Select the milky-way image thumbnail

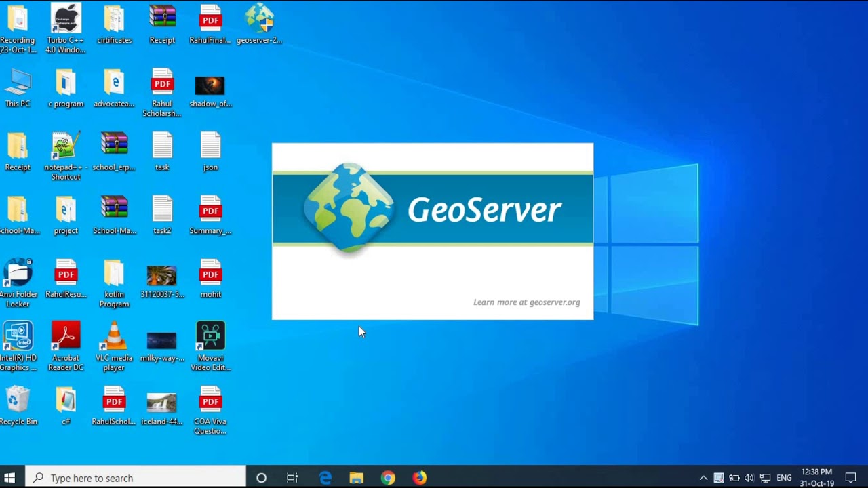click(162, 340)
